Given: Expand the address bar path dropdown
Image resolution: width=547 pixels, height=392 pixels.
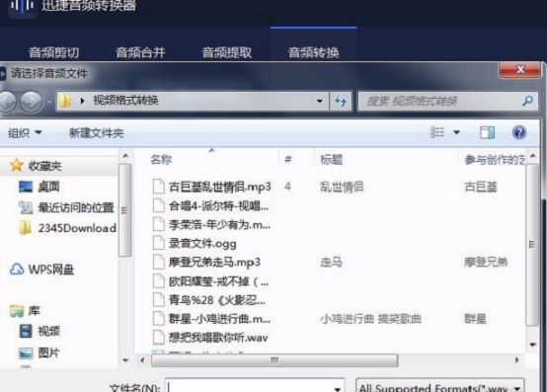Looking at the screenshot, I should pos(319,101).
